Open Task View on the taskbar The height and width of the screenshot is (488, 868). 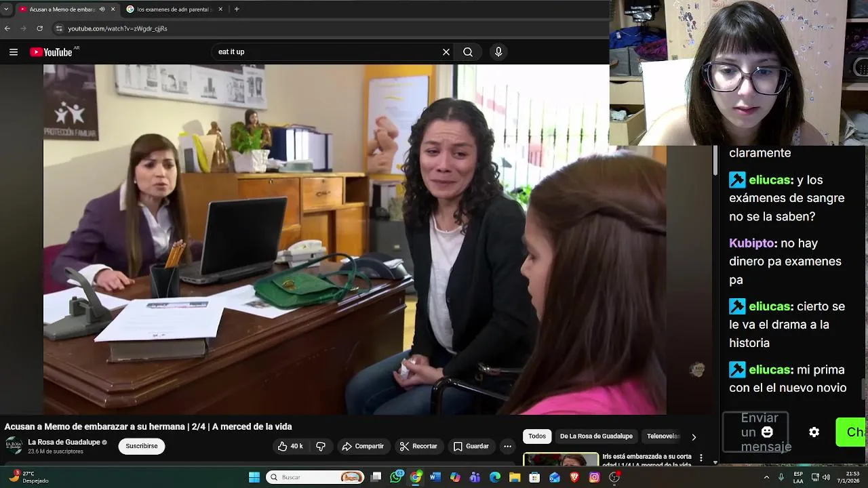[x=376, y=477]
